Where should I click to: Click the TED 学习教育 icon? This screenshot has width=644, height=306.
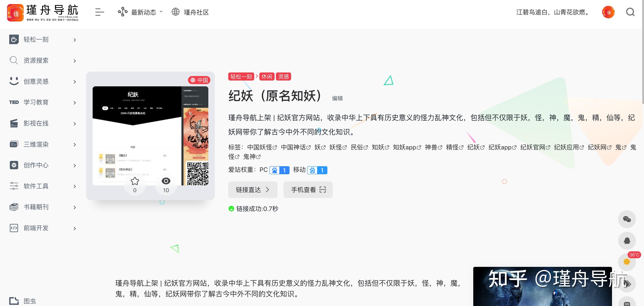tap(14, 102)
